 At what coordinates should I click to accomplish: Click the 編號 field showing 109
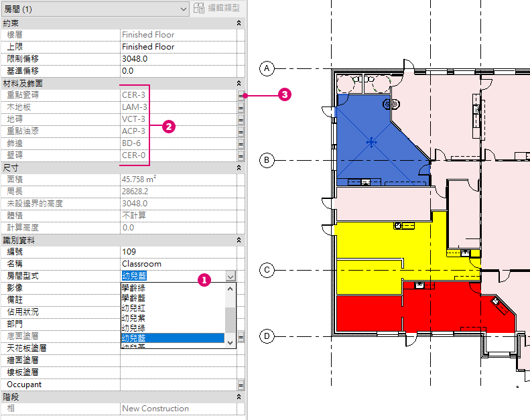[178, 252]
